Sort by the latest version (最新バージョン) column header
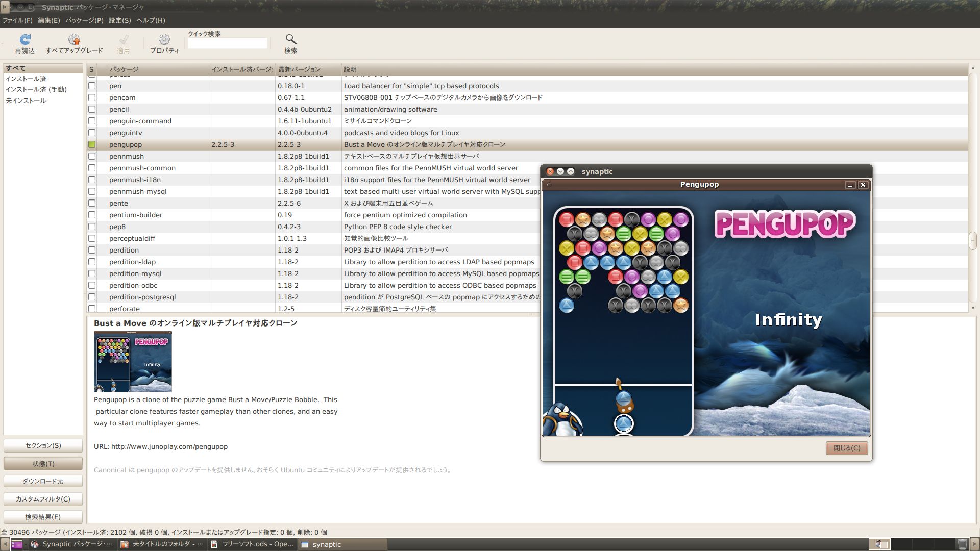 (x=308, y=69)
